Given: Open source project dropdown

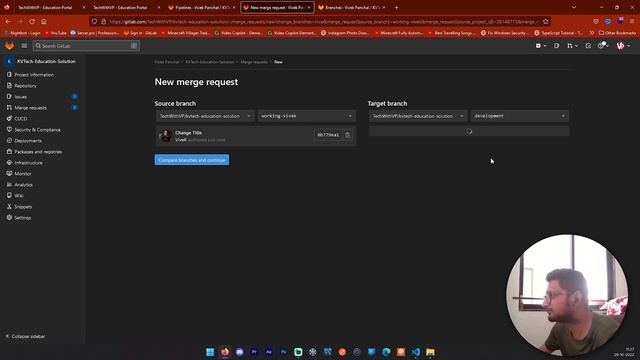Looking at the screenshot, I should click(x=205, y=116).
